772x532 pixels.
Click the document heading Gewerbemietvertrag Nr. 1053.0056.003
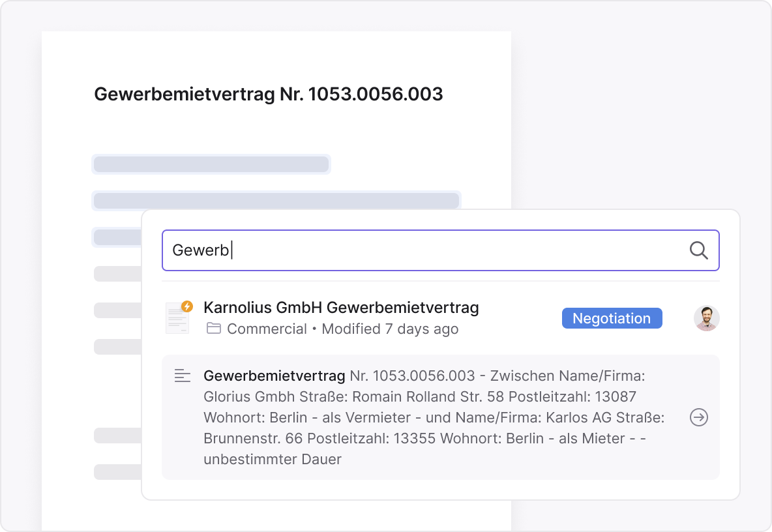pos(269,95)
